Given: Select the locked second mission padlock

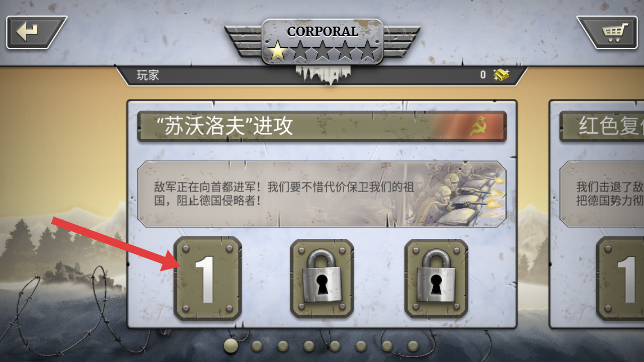Looking at the screenshot, I should click(322, 278).
